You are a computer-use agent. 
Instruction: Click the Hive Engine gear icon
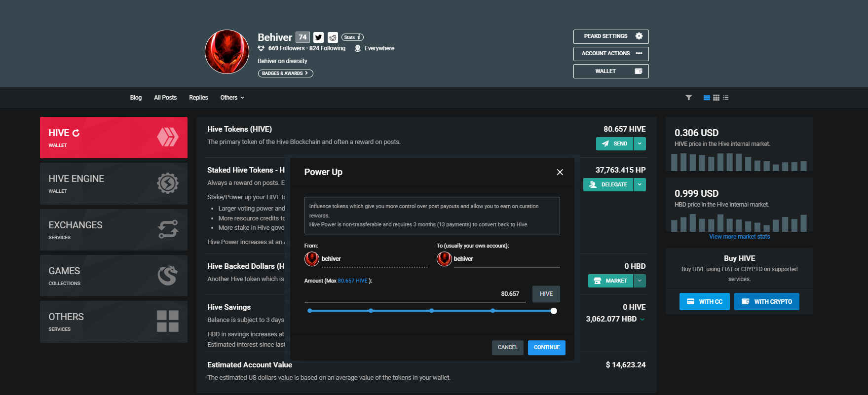[168, 183]
